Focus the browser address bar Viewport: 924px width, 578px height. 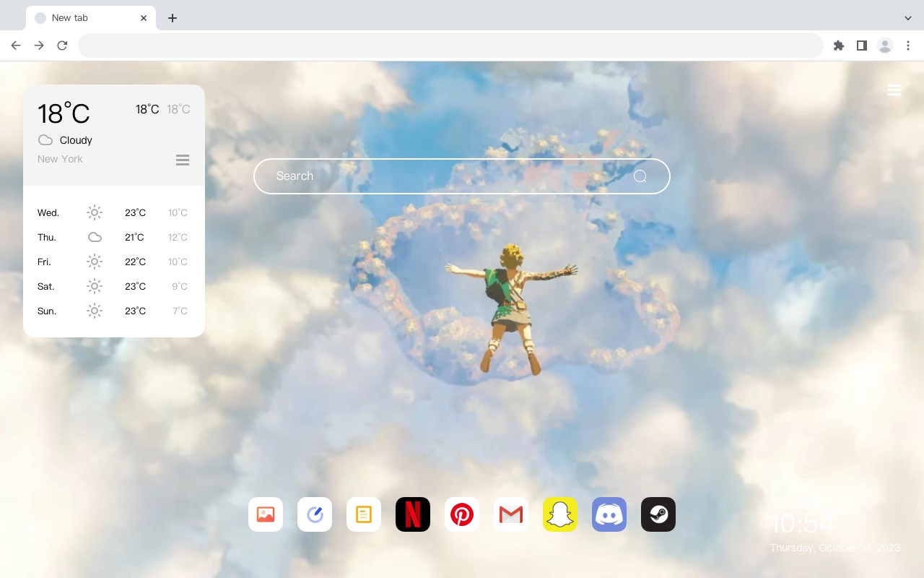point(450,46)
